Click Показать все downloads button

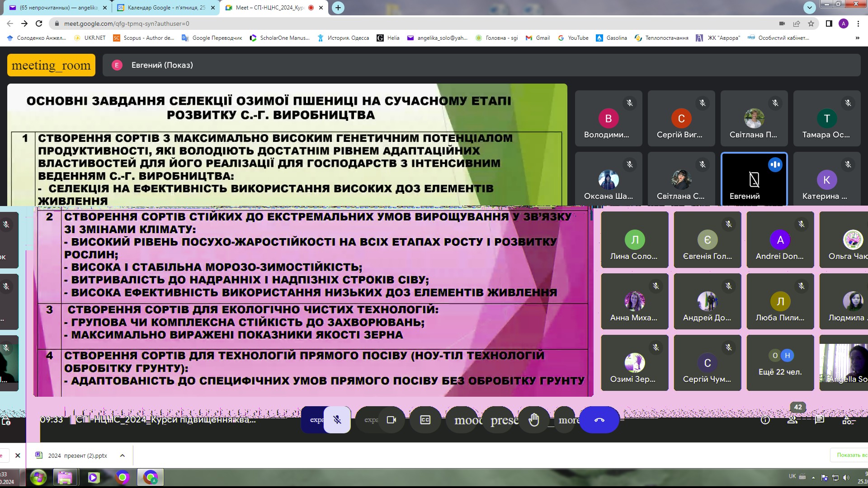[x=850, y=455]
